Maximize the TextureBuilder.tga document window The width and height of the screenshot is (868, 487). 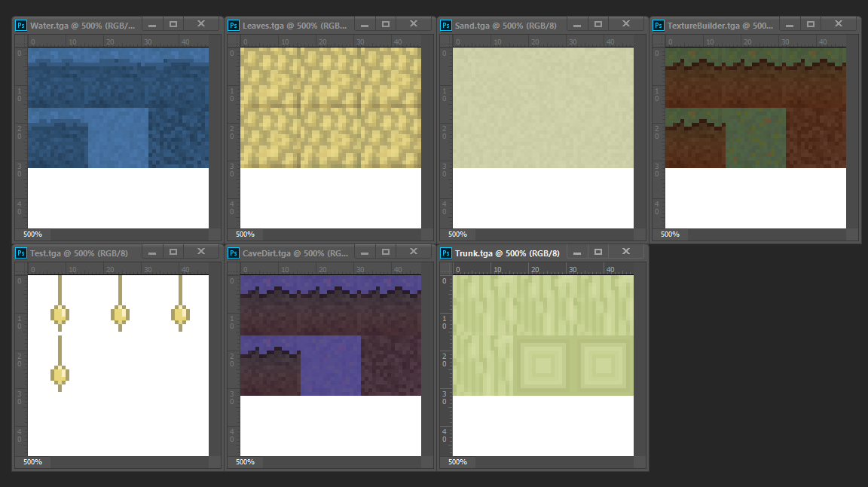click(811, 24)
